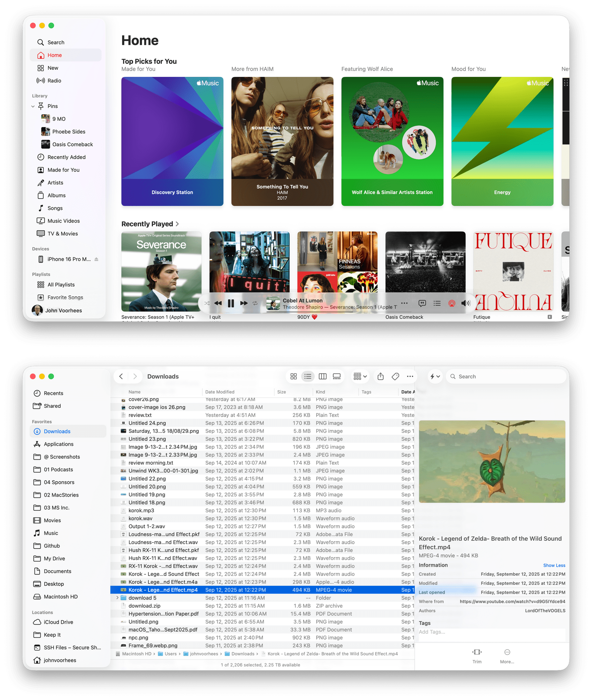
Task: Go forward in Finder toolbar
Action: (x=135, y=376)
